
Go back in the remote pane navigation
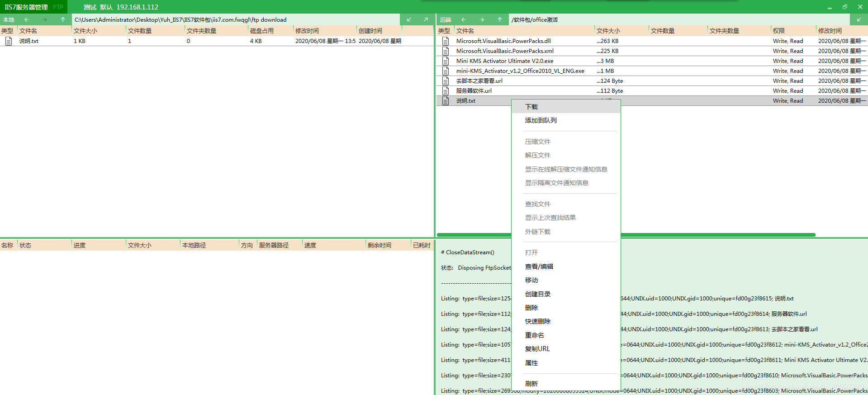point(464,19)
